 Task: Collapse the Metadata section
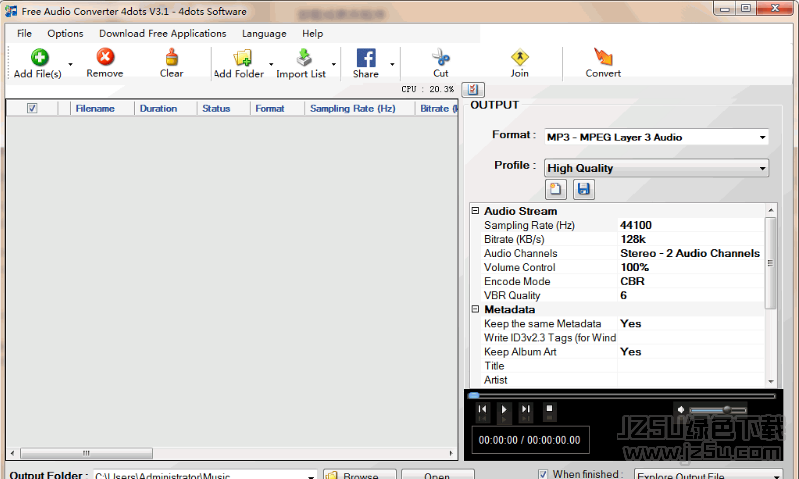[475, 309]
